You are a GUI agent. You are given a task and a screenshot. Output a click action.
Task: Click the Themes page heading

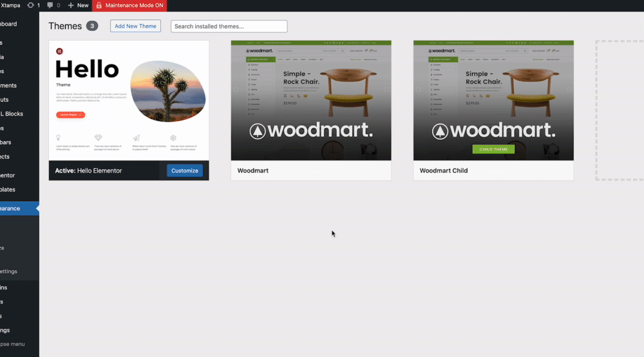[x=65, y=26]
